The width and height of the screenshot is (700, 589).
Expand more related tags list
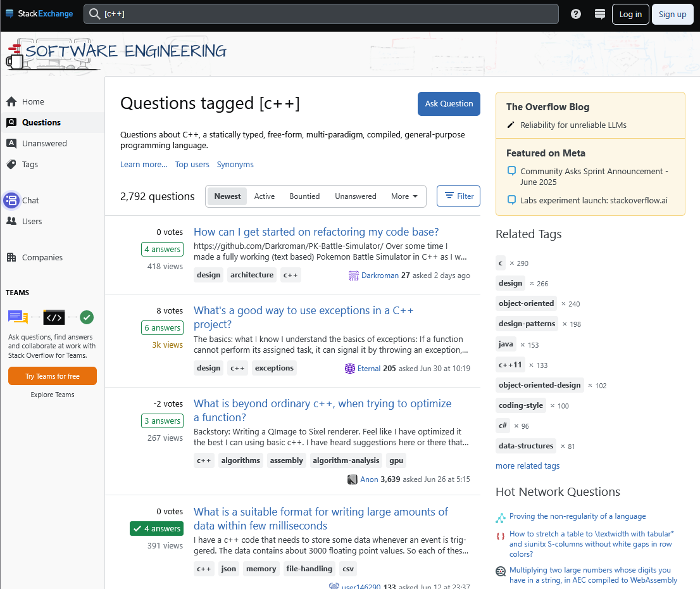point(527,465)
